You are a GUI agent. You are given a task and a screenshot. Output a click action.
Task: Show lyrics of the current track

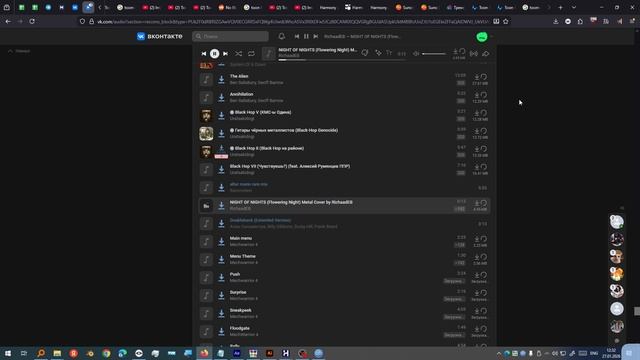[389, 53]
